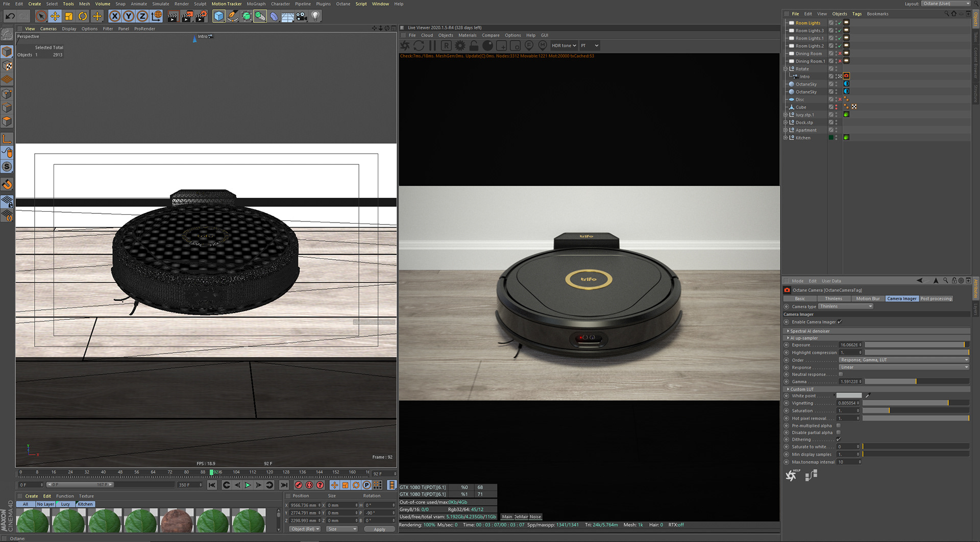Click the Main pass button in Live Viewer
Image resolution: width=980 pixels, height=542 pixels.
[x=507, y=517]
